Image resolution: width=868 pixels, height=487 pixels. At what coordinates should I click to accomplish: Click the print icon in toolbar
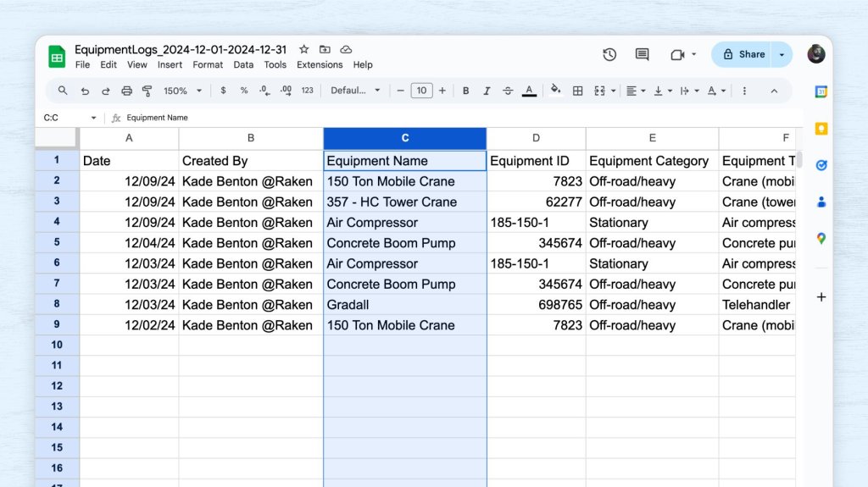click(x=126, y=91)
